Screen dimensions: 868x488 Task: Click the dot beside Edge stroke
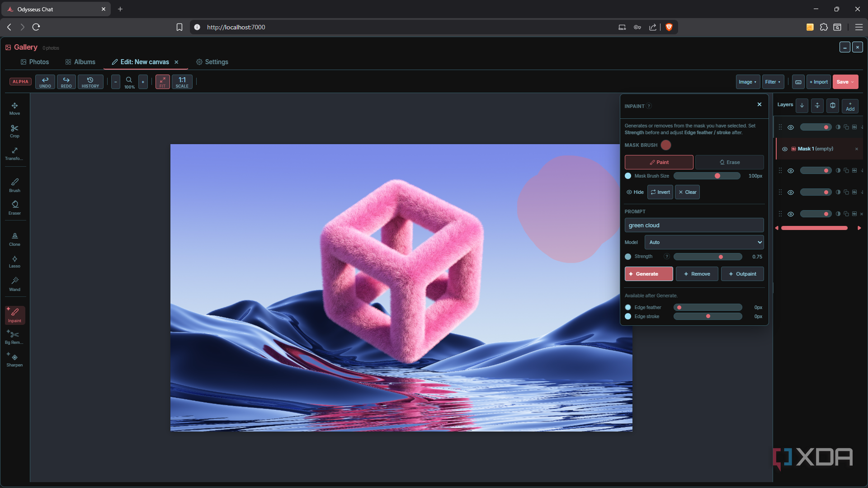tap(628, 316)
